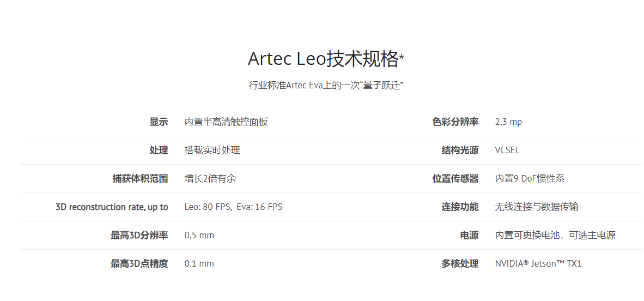
Task: Select the VCSEL light source value
Action: [x=507, y=150]
